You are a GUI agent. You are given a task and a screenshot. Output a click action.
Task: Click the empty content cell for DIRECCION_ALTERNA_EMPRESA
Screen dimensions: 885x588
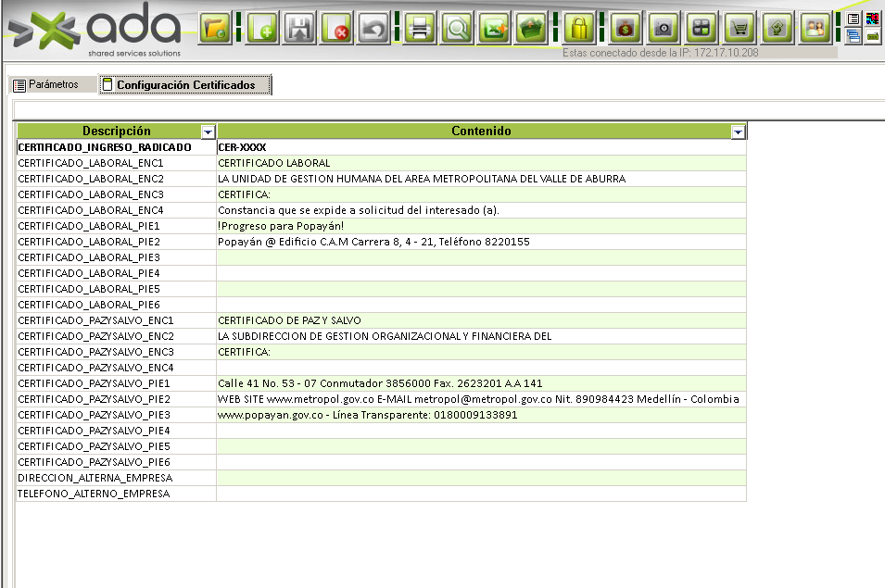coord(480,478)
